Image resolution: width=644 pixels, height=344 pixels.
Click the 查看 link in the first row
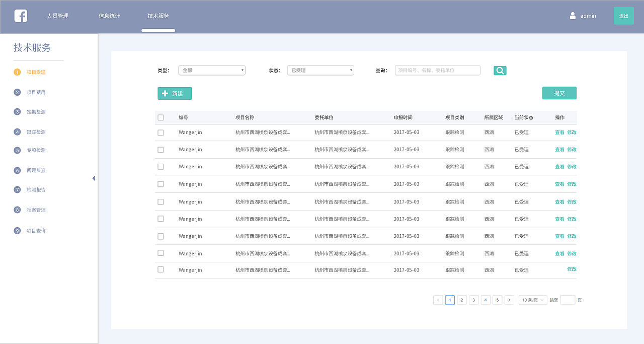coord(560,132)
